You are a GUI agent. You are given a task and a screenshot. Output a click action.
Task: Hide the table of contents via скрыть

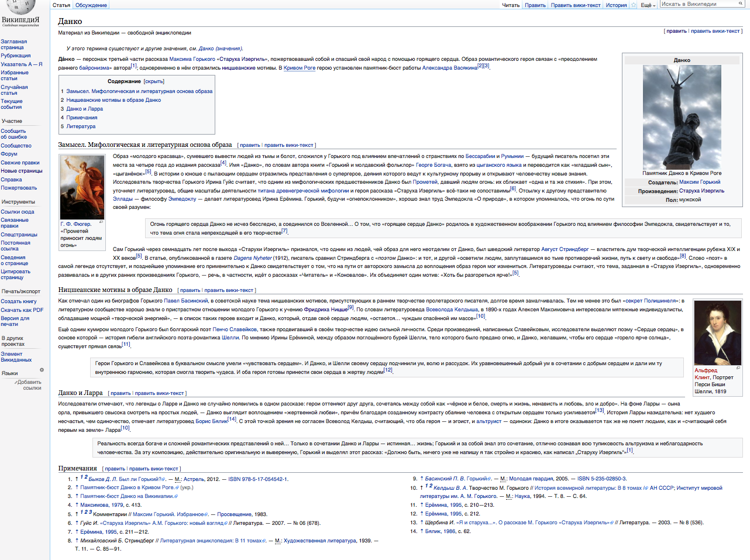point(154,81)
